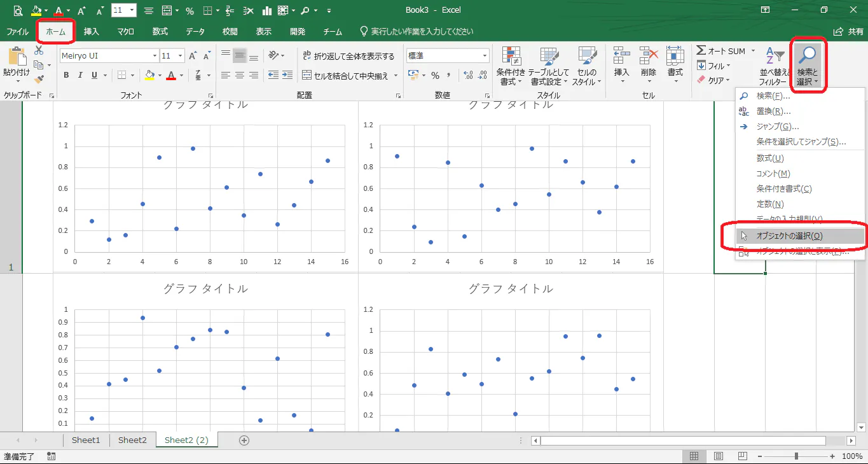Open the ribbon font size dropdown

[x=181, y=56]
